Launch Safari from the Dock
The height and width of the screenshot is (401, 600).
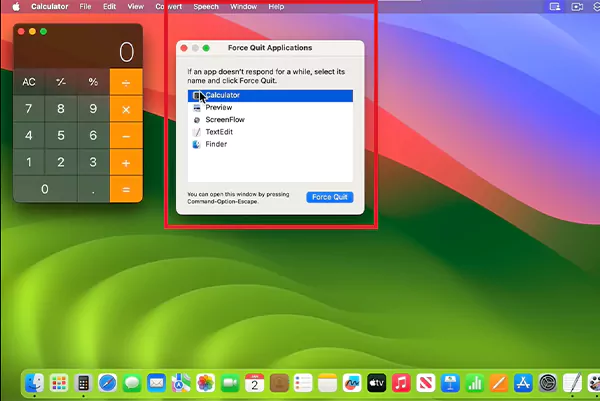[x=108, y=383]
